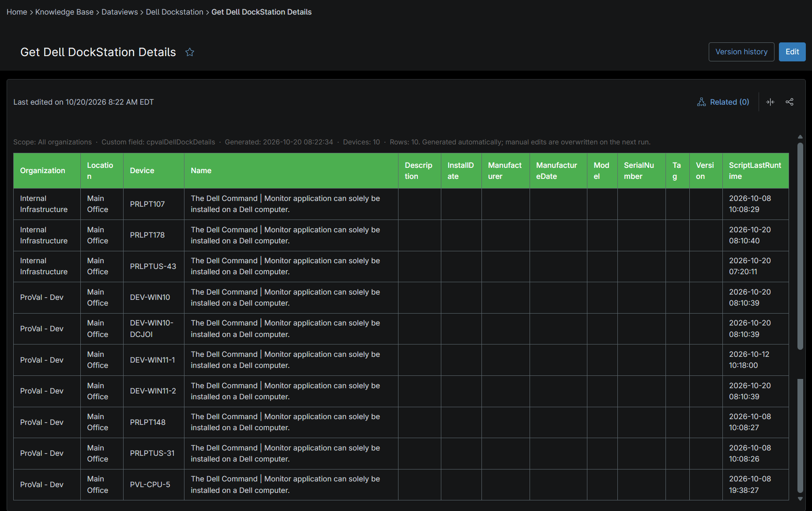Navigate to Knowledge Base breadcrumb
Image resolution: width=812 pixels, height=511 pixels.
pos(64,12)
